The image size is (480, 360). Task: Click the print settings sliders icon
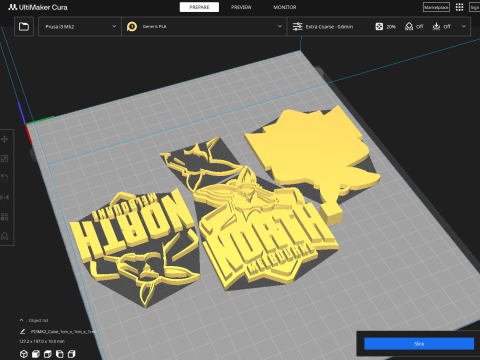click(297, 26)
